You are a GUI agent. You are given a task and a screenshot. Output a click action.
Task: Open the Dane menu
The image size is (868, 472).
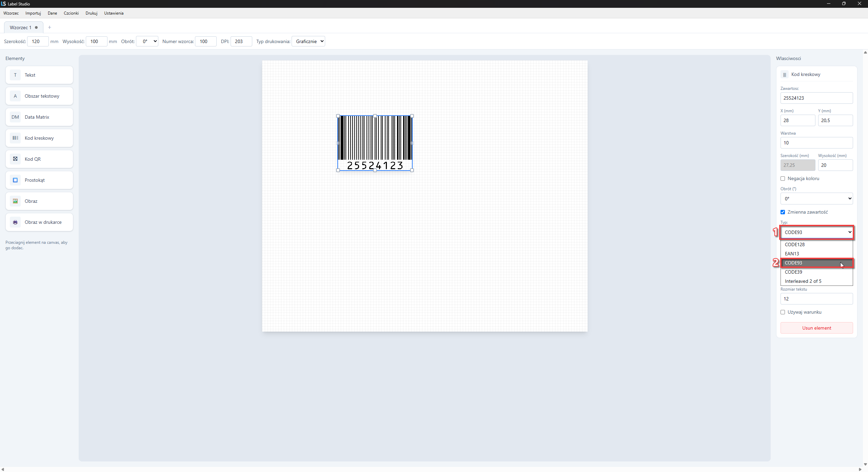52,13
